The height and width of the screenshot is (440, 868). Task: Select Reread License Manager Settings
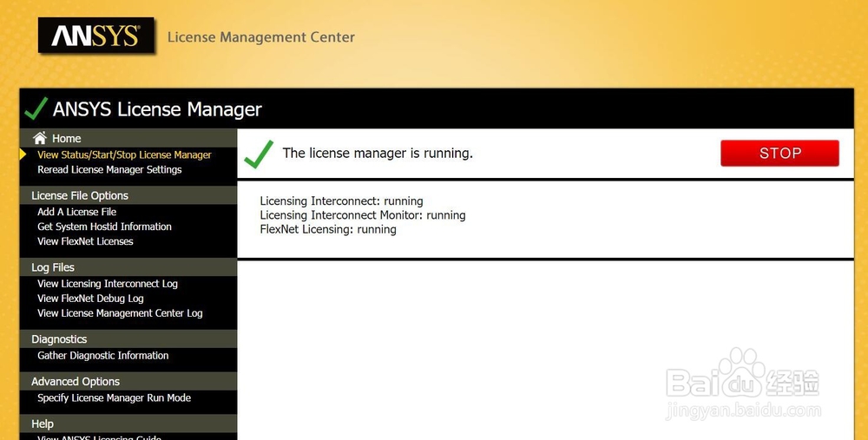pyautogui.click(x=109, y=169)
